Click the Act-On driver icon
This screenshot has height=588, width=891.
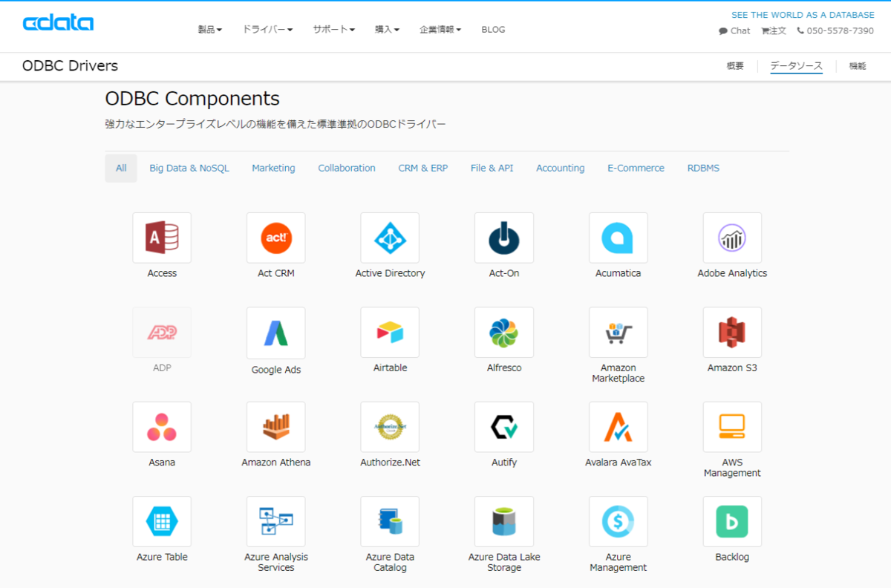coord(504,238)
